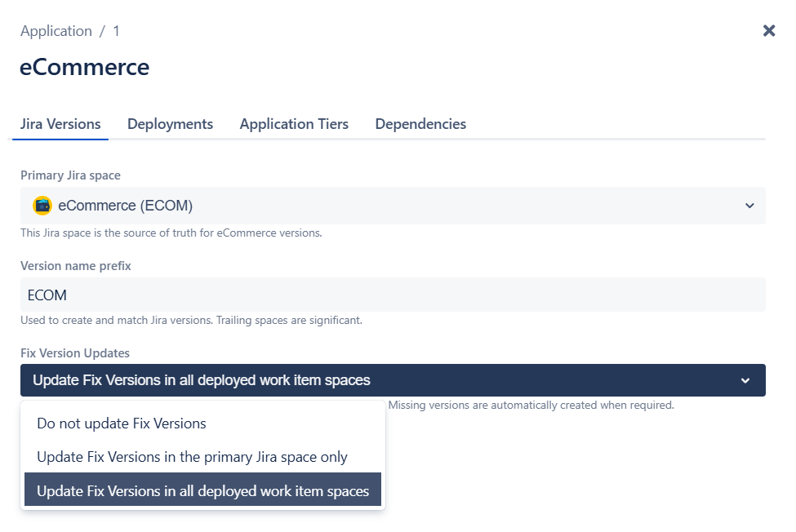Select Do not update Fix Versions
This screenshot has height=532, width=796.
pyautogui.click(x=202, y=423)
